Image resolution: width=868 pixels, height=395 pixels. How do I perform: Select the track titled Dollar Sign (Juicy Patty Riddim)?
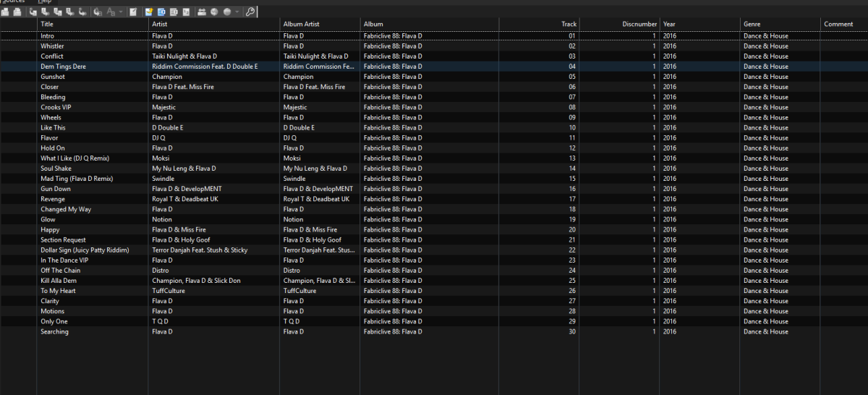[434, 250]
